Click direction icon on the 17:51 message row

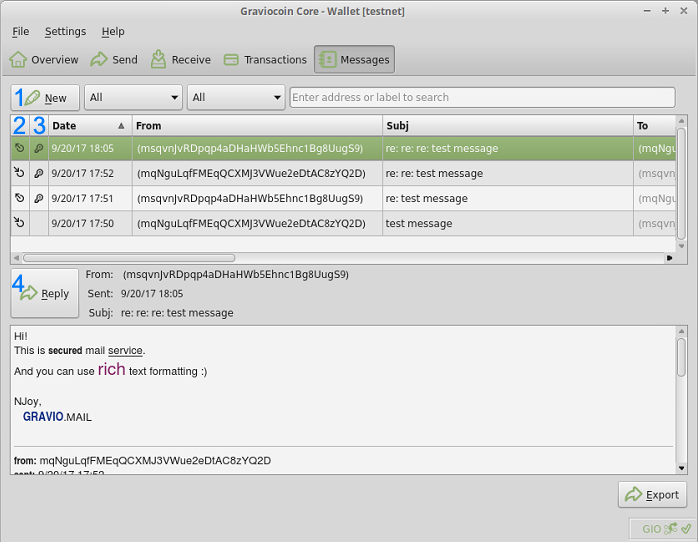(20, 198)
